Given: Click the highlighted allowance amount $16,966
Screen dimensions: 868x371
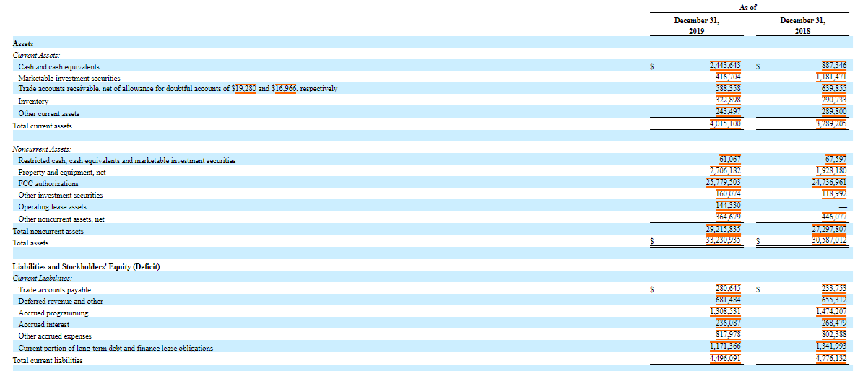Looking at the screenshot, I should coord(284,89).
